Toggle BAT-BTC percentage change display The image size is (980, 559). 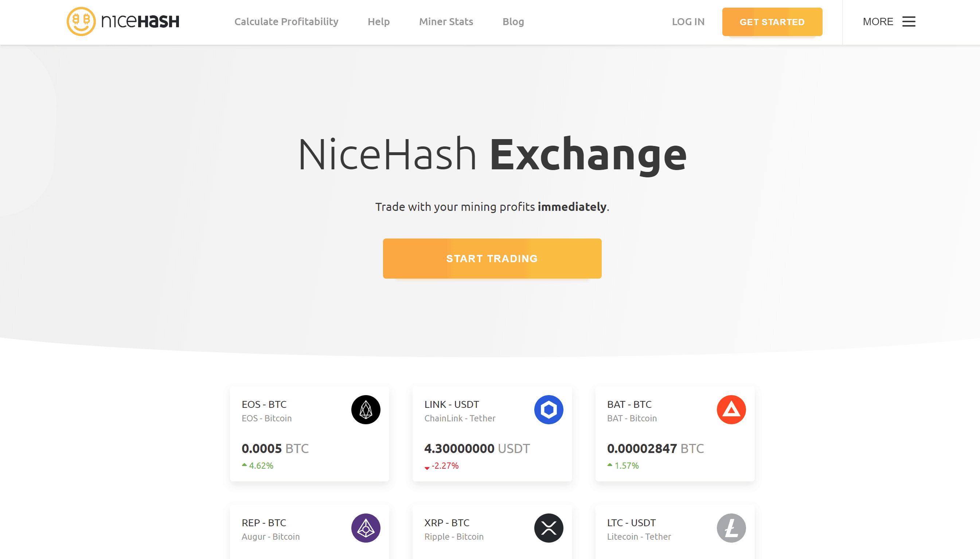pyautogui.click(x=621, y=465)
